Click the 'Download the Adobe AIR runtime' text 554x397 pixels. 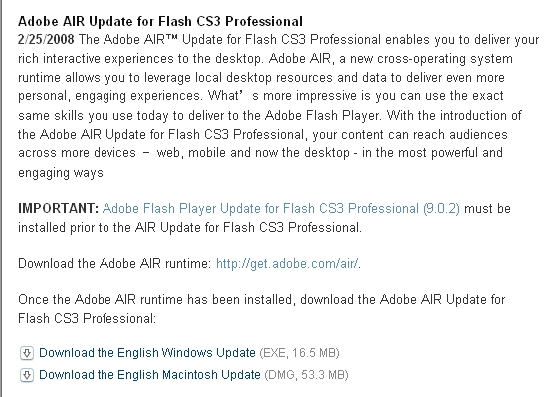pos(114,264)
